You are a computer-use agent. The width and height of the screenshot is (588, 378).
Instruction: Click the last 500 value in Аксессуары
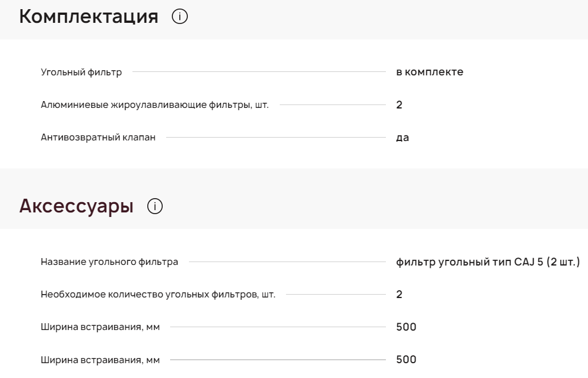pos(406,360)
